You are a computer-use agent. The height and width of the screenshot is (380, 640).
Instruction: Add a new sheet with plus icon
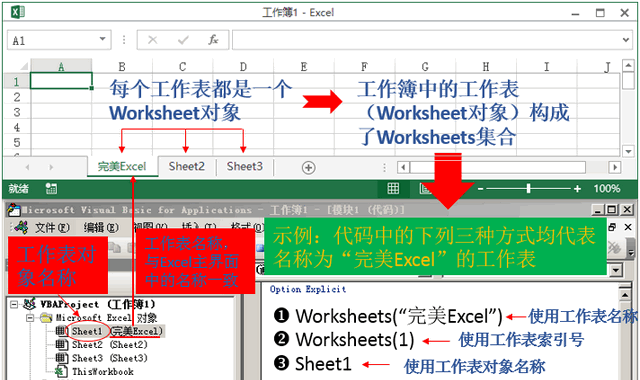pos(308,167)
